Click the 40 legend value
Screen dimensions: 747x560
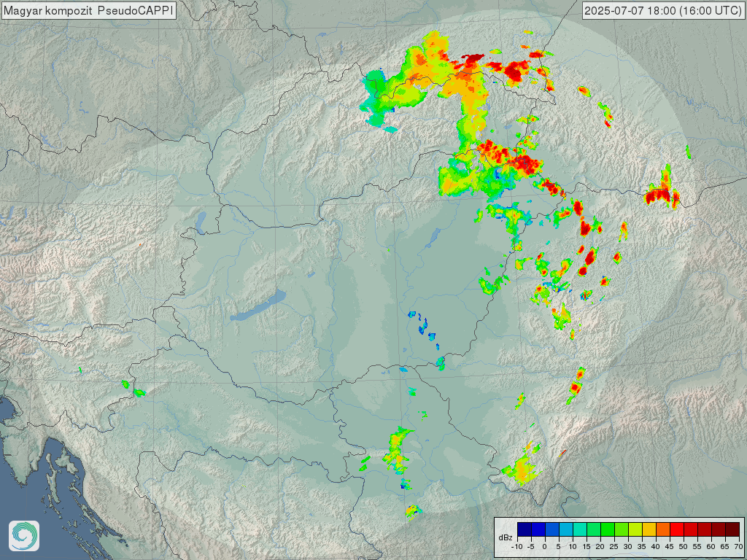(656, 547)
